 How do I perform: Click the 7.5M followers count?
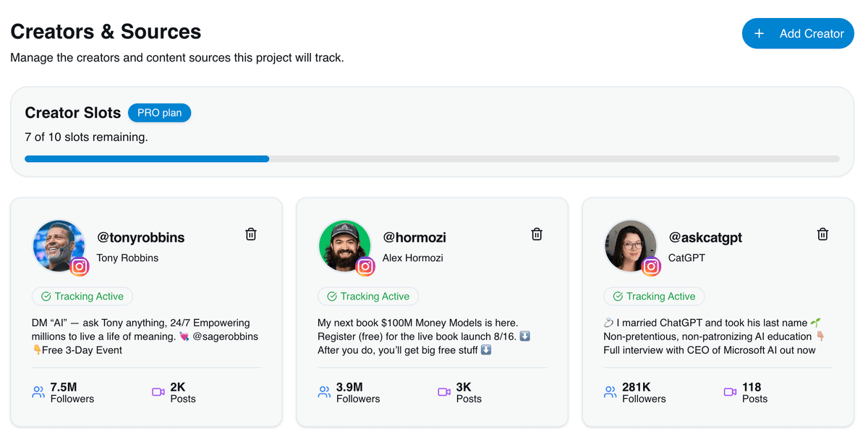click(x=64, y=387)
